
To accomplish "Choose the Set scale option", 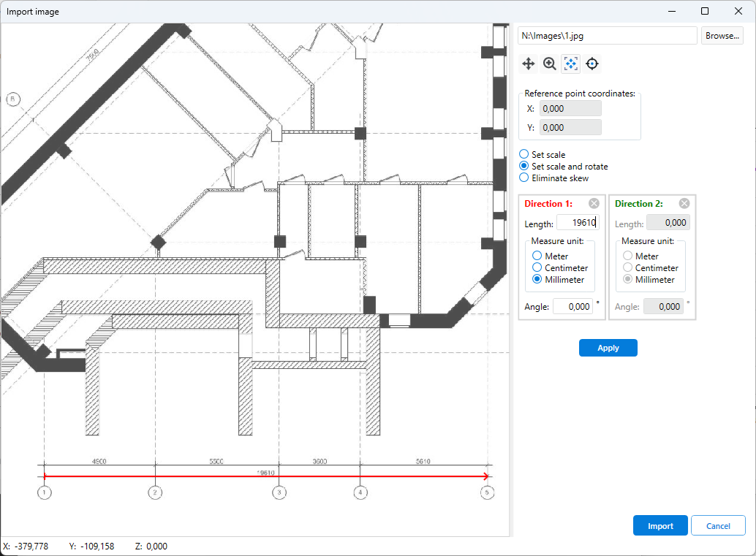I will 524,155.
